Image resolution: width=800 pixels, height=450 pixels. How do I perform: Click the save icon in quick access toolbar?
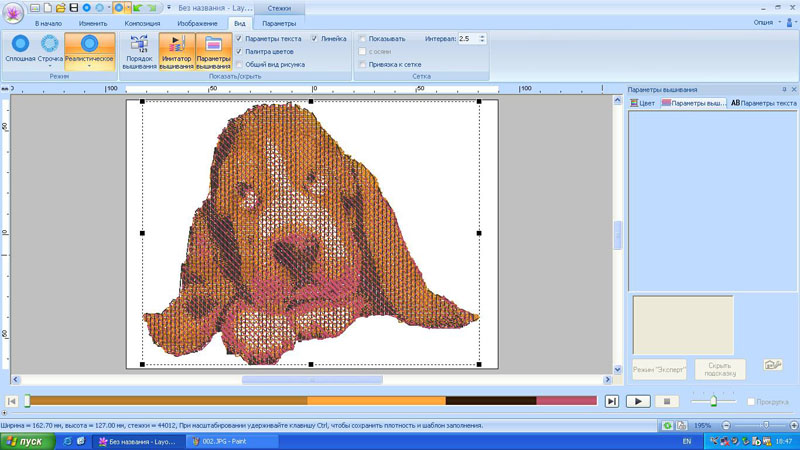pos(73,8)
